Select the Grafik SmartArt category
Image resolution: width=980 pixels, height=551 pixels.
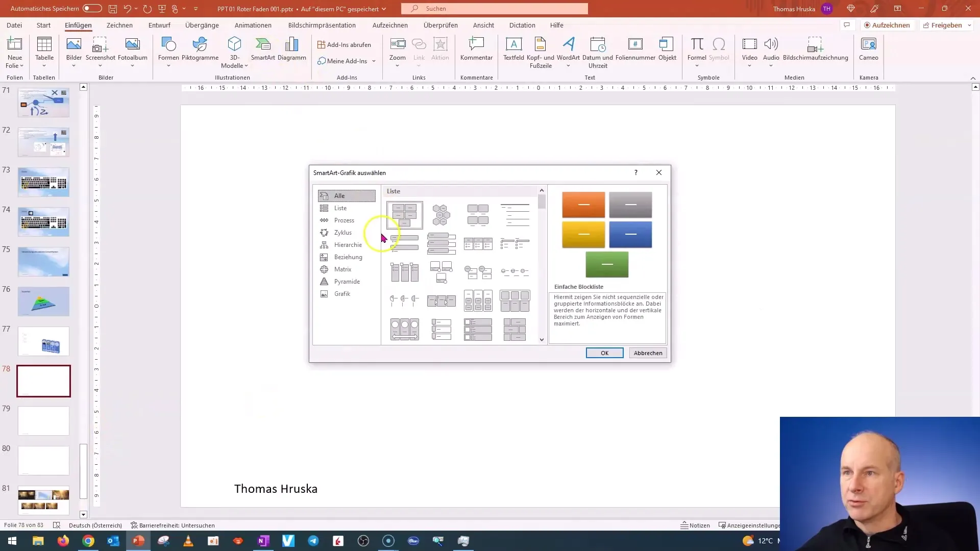347,294
